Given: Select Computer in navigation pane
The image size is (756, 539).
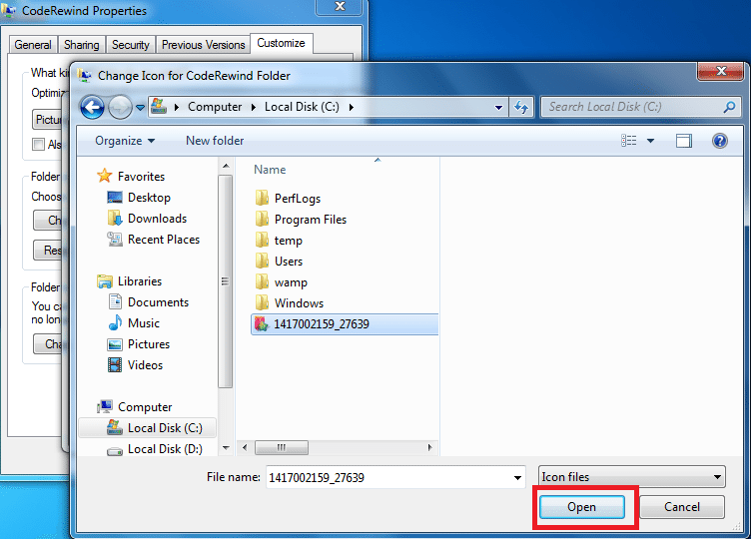Looking at the screenshot, I should pos(145,407).
